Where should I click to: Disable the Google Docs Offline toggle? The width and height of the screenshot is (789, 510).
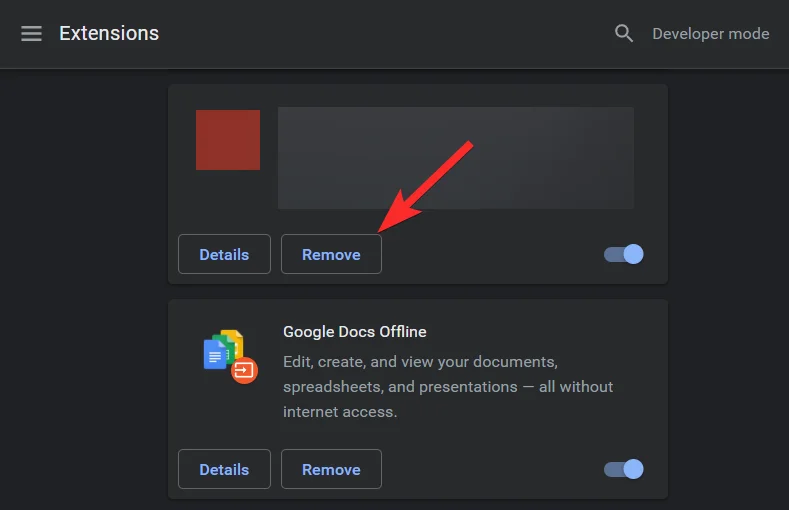623,469
